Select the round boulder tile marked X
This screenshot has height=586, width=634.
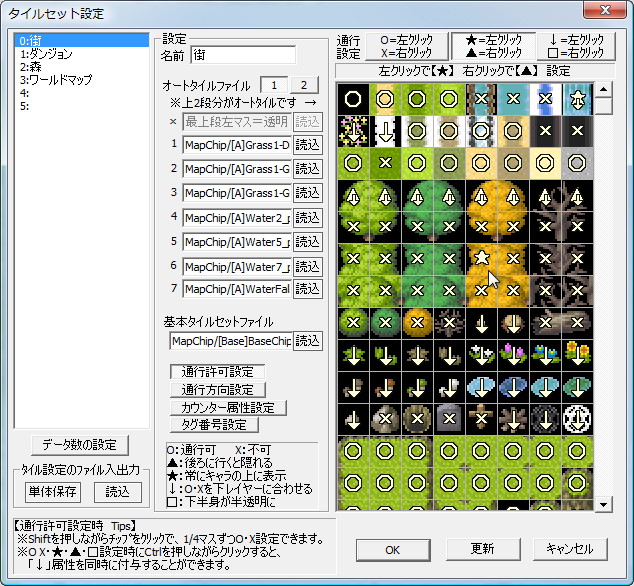tap(385, 419)
